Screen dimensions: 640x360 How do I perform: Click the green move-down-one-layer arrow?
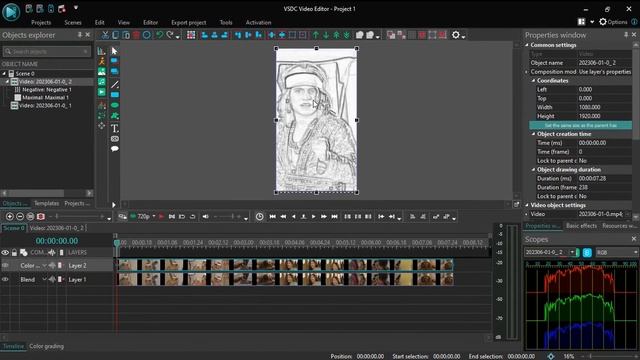point(326,35)
